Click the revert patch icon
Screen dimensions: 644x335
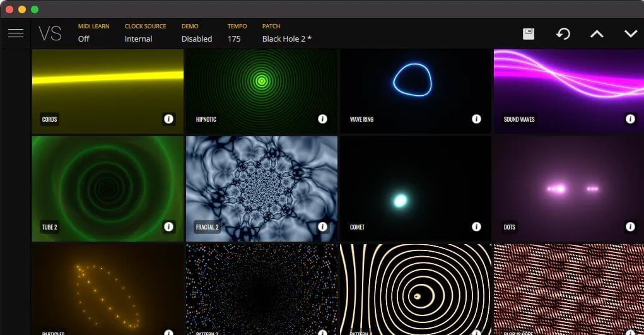[563, 34]
